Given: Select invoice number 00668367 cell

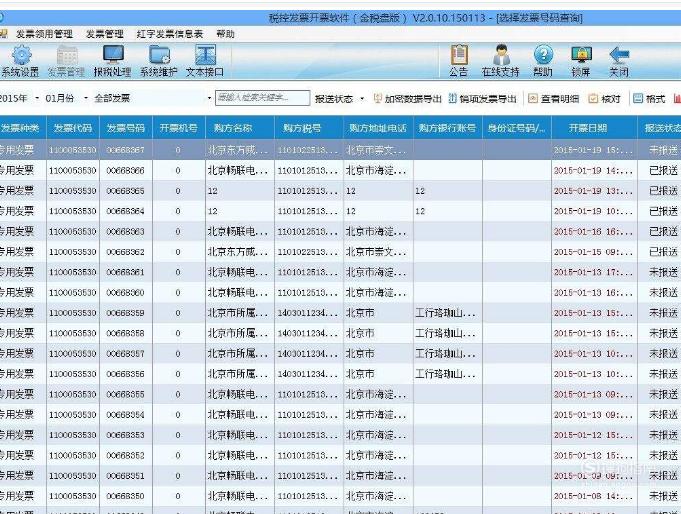Looking at the screenshot, I should tap(126, 150).
